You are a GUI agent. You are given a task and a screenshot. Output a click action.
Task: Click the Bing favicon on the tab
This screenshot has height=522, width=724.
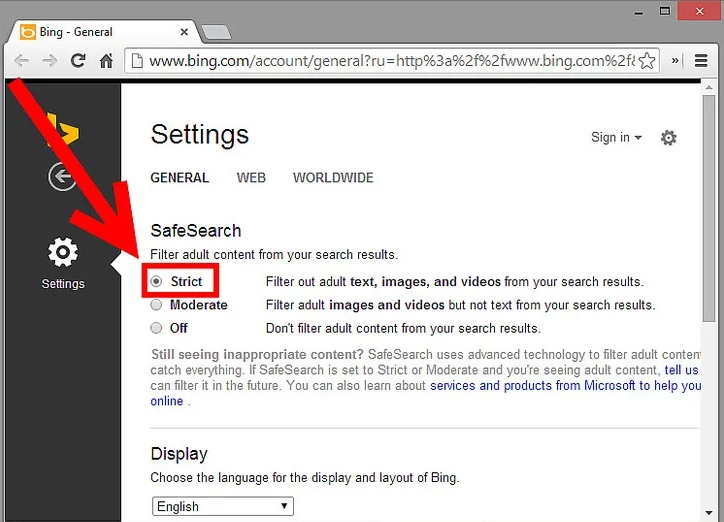(28, 32)
